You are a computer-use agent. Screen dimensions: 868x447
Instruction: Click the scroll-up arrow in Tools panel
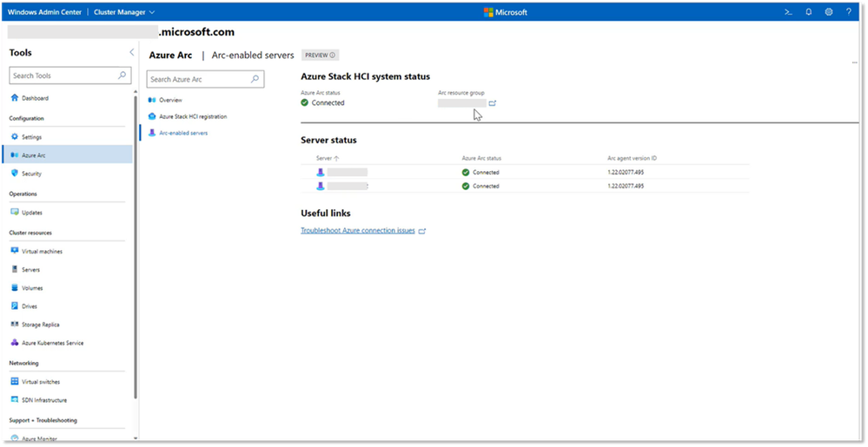(136, 91)
